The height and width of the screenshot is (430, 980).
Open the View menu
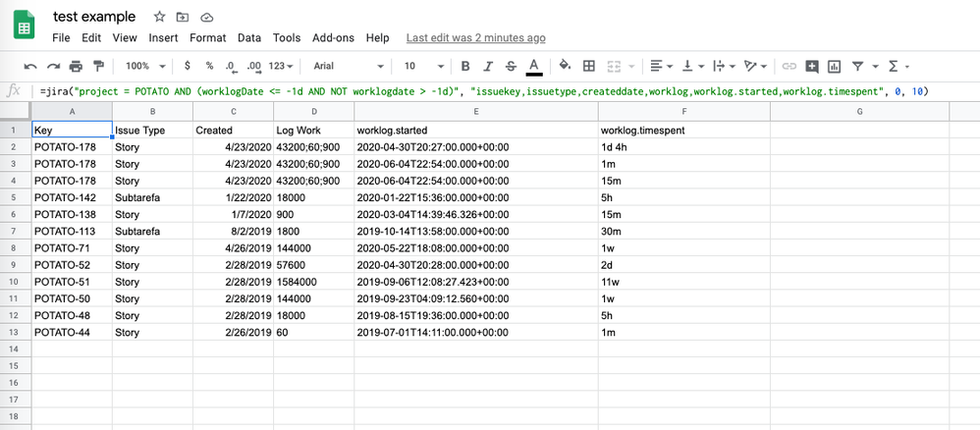click(x=125, y=38)
